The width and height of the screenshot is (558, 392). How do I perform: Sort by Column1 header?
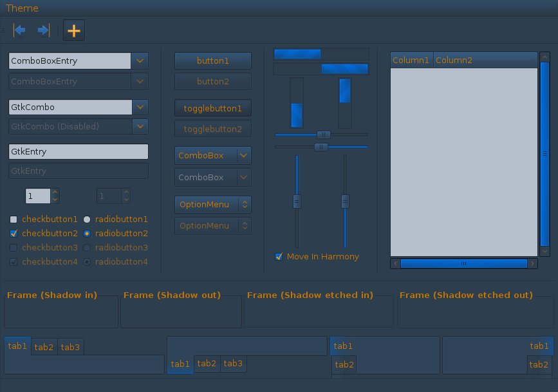412,60
